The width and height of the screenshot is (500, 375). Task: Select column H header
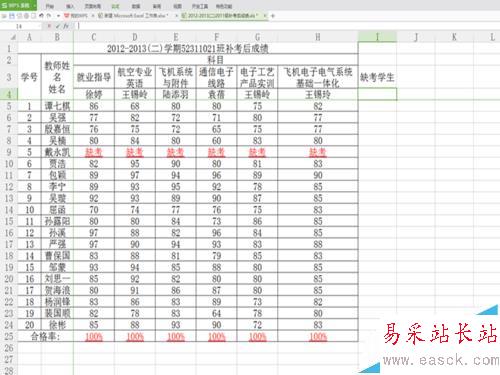point(318,37)
